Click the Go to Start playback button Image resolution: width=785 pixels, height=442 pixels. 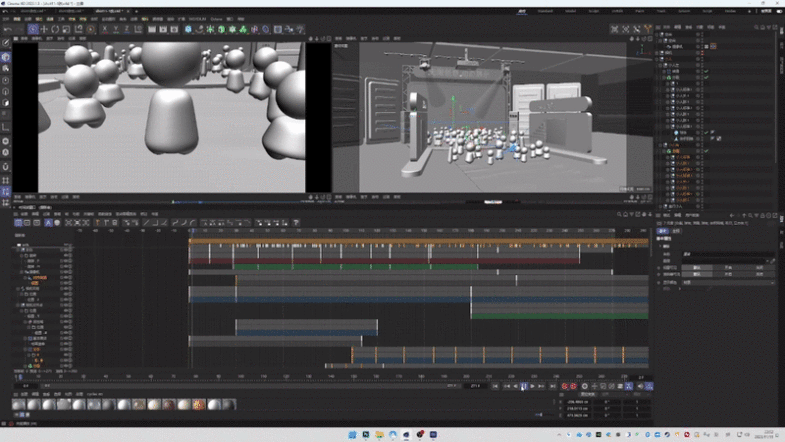(495, 386)
